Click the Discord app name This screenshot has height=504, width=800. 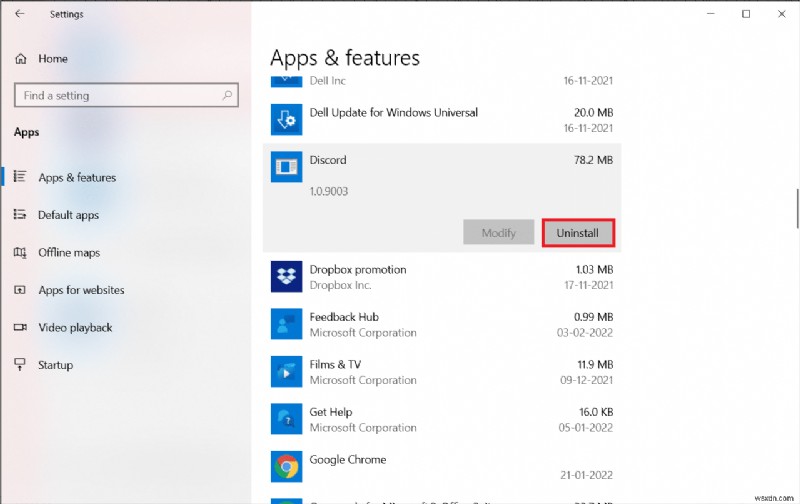(x=328, y=160)
